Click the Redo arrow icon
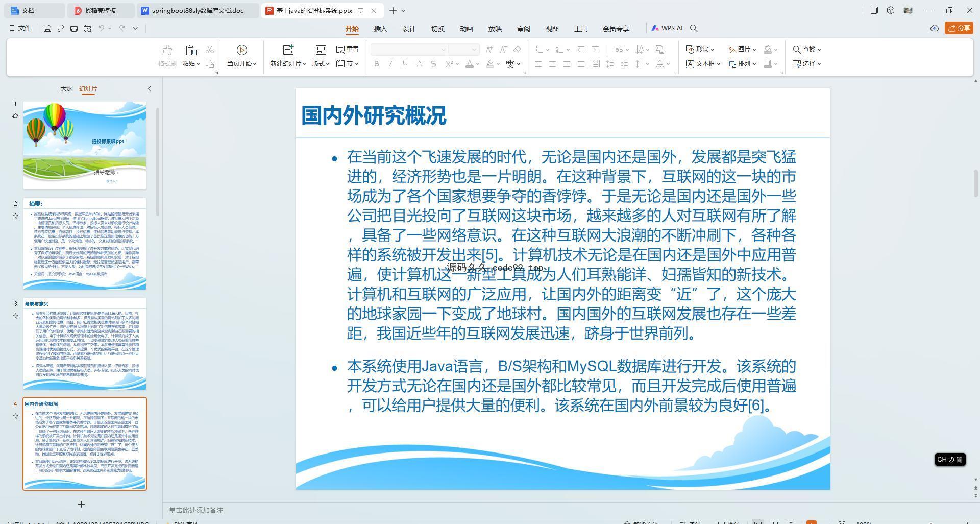Viewport: 980px width, 524px height. (122, 28)
